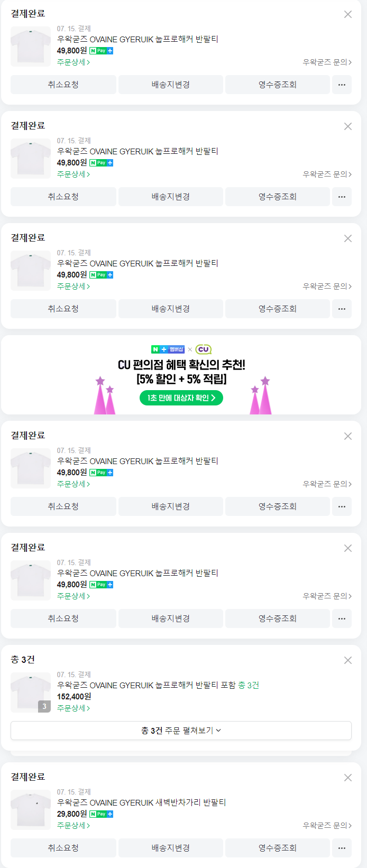Open ellipsis menu on the 29,800원 order
The height and width of the screenshot is (868, 367).
[x=342, y=848]
